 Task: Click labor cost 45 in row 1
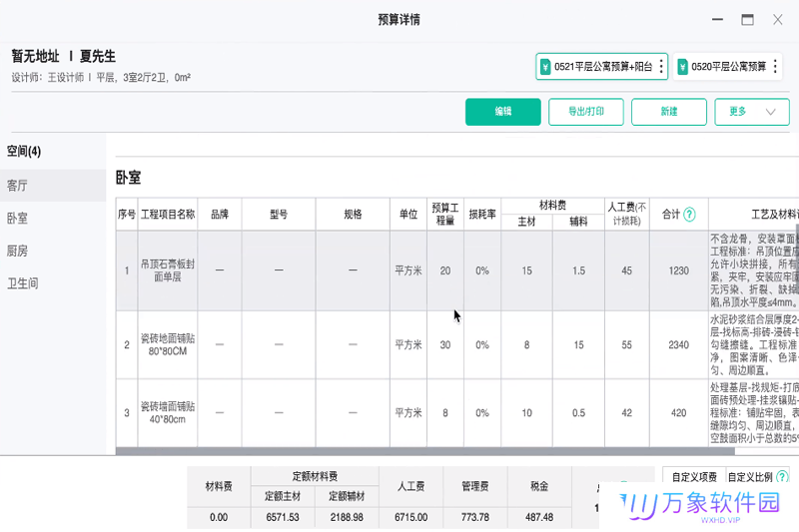pyautogui.click(x=627, y=270)
